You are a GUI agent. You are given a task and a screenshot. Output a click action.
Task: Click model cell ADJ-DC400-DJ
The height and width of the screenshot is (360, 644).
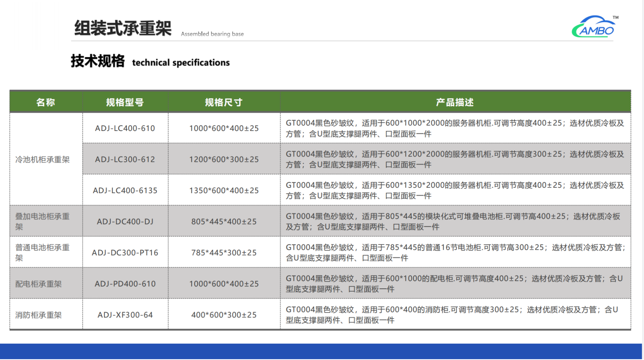[x=125, y=222]
